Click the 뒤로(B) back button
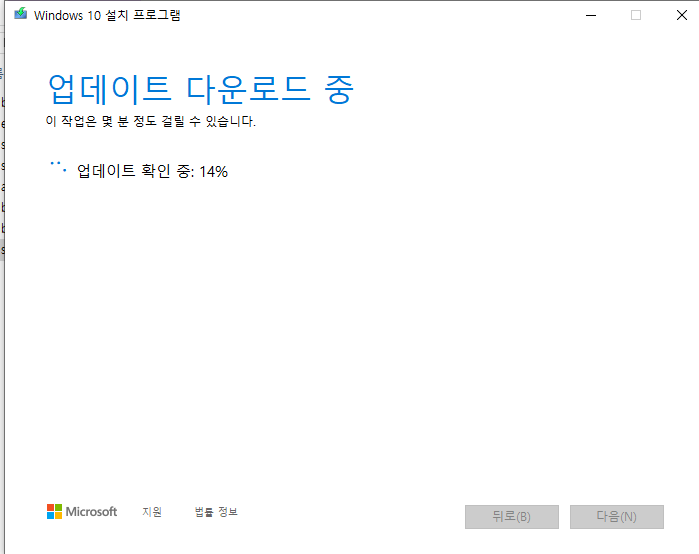 point(512,517)
